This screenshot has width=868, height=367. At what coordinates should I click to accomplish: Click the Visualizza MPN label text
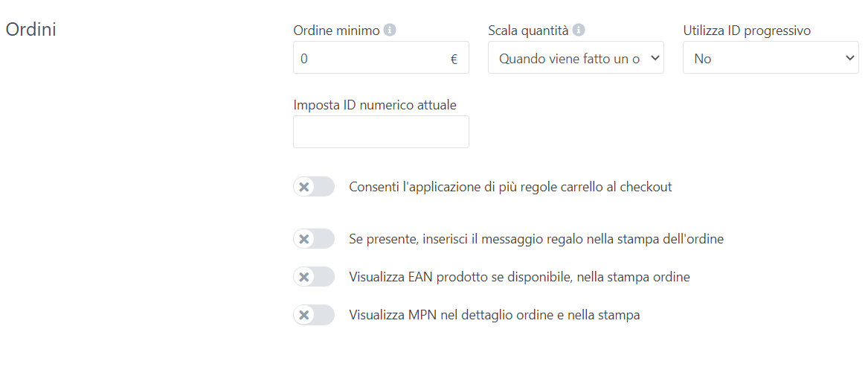pos(495,315)
